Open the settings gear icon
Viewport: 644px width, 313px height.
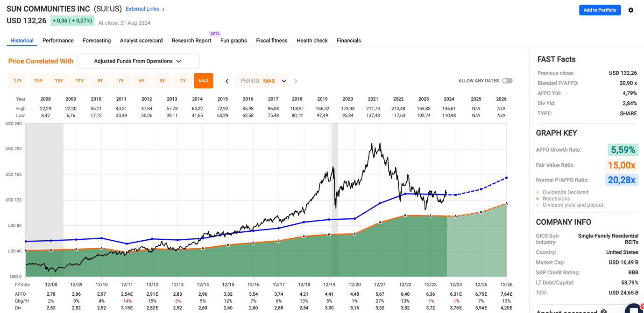(630, 10)
